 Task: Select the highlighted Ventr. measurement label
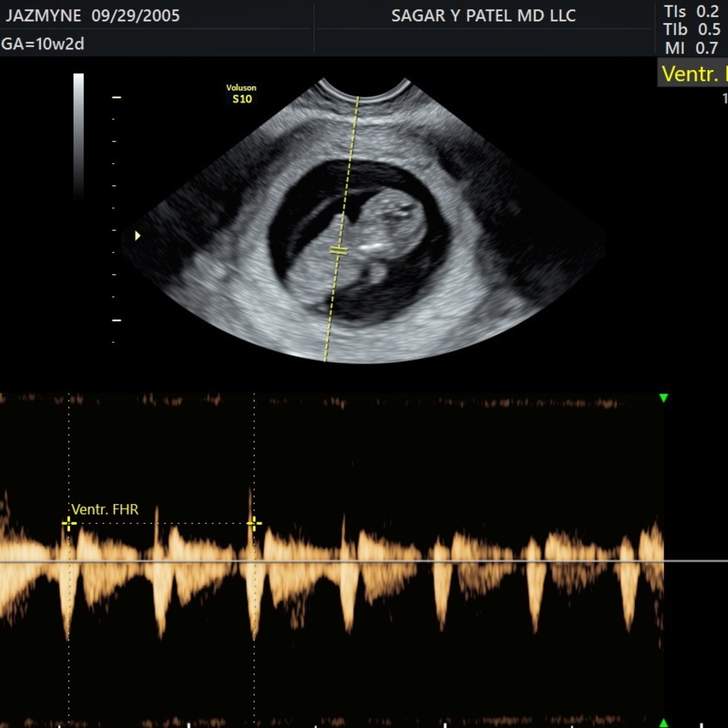(x=693, y=73)
